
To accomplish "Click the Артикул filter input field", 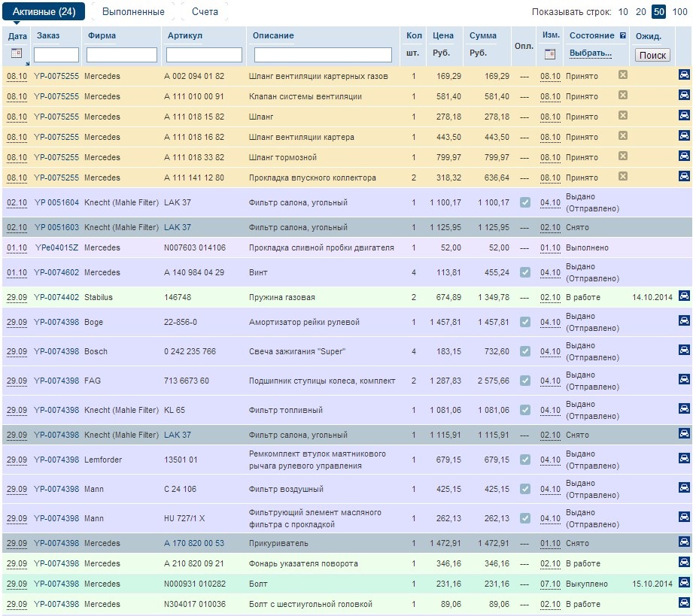I will (x=204, y=55).
